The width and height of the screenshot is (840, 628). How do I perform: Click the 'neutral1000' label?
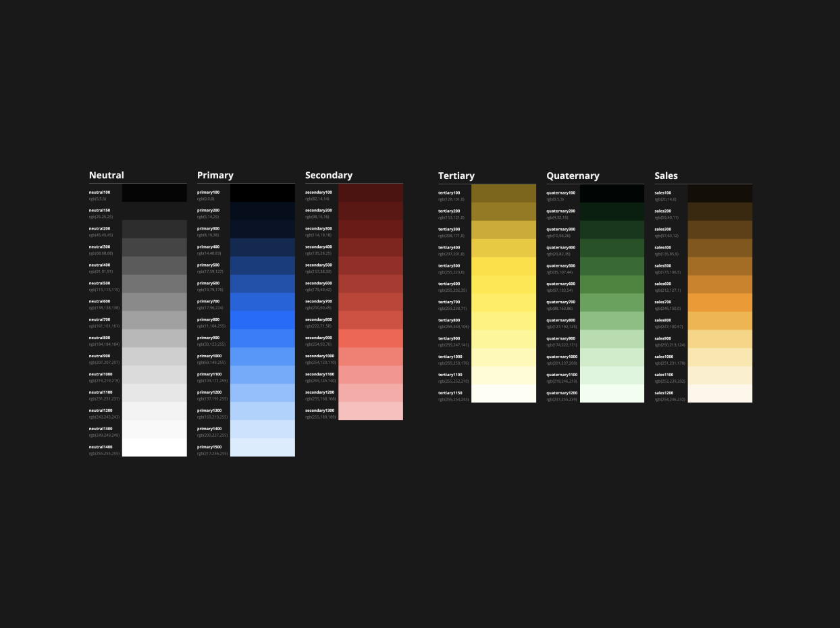tap(101, 373)
